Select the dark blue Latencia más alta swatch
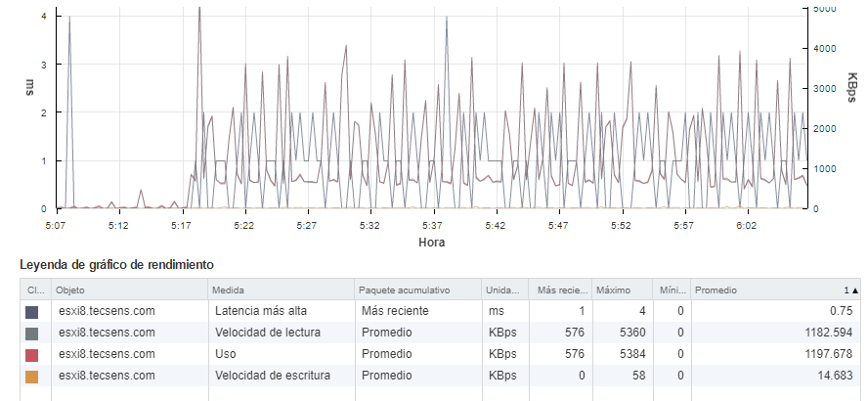 point(32,312)
